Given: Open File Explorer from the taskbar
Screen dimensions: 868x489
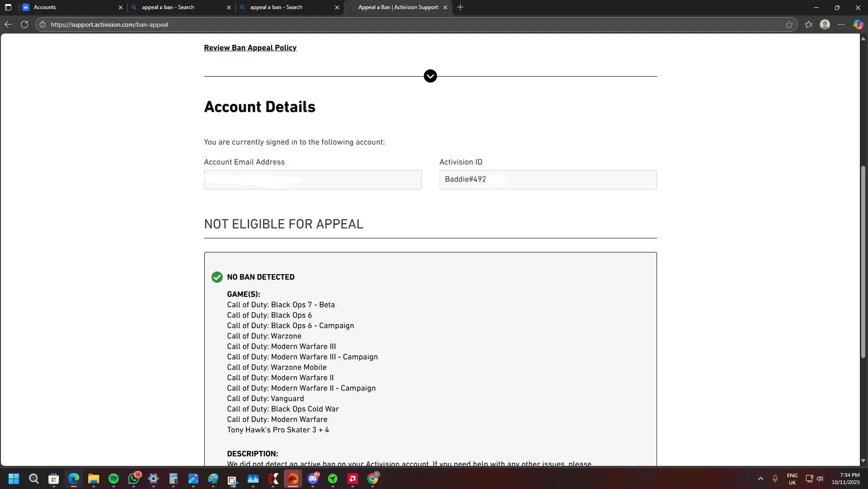Looking at the screenshot, I should tap(94, 479).
